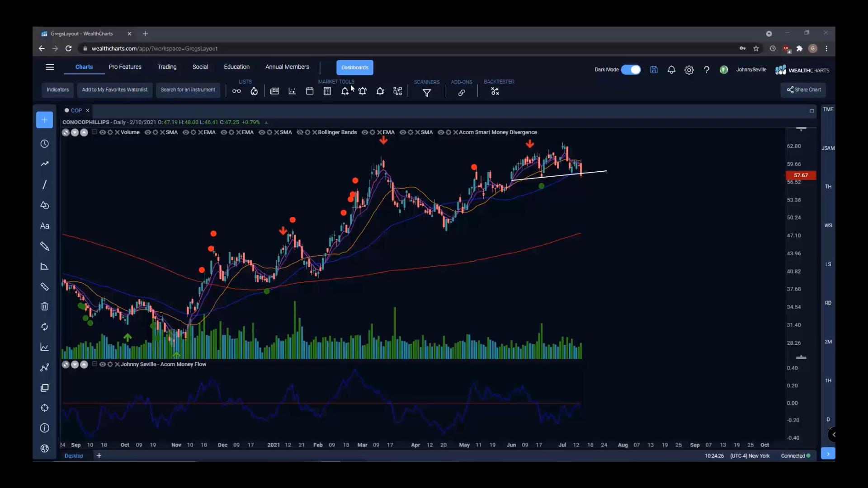Screen dimensions: 868x488
Task: Toggle eye for Acorn Smart Money Divergence
Action: [x=441, y=132]
